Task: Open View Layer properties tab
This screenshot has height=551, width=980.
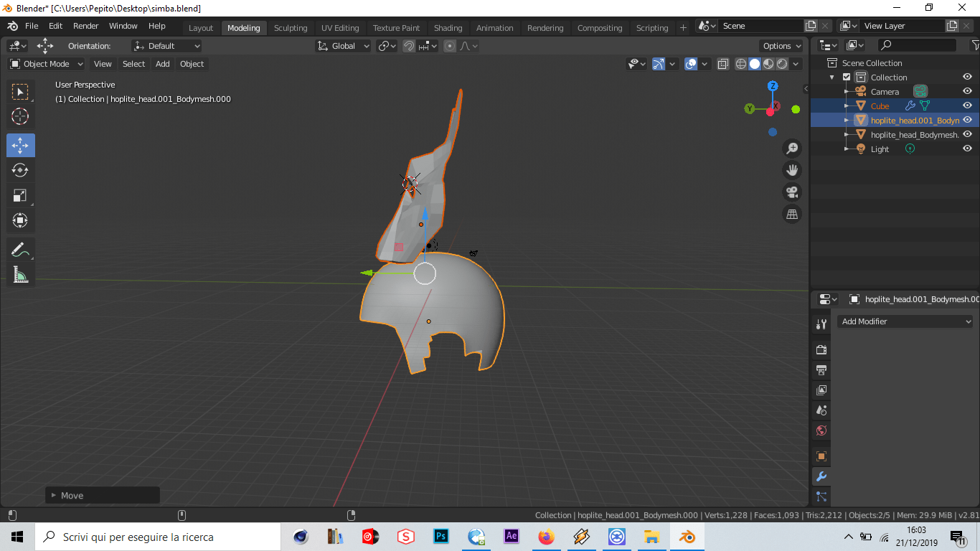Action: click(821, 390)
